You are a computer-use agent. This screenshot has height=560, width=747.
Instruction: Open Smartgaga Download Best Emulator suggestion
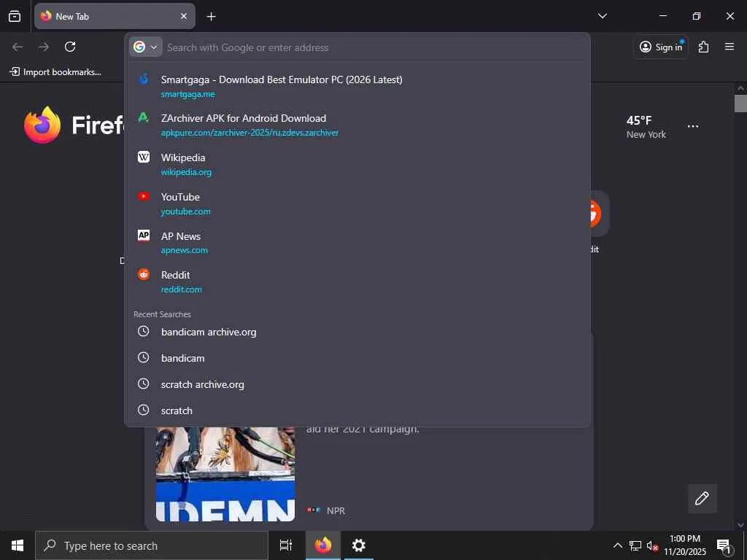tap(357, 86)
